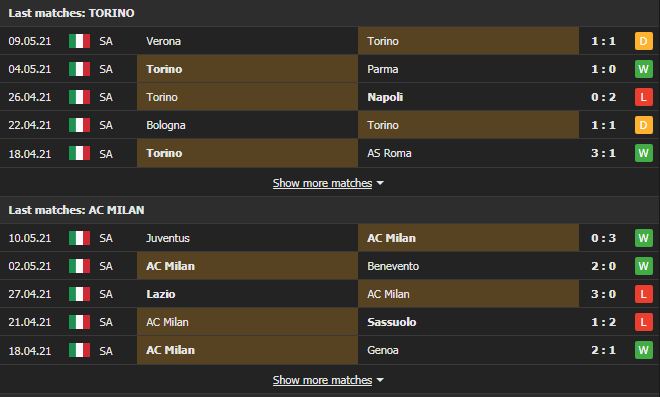
Task: Click the orange D badge for Bologna vs Torino
Action: (x=644, y=125)
